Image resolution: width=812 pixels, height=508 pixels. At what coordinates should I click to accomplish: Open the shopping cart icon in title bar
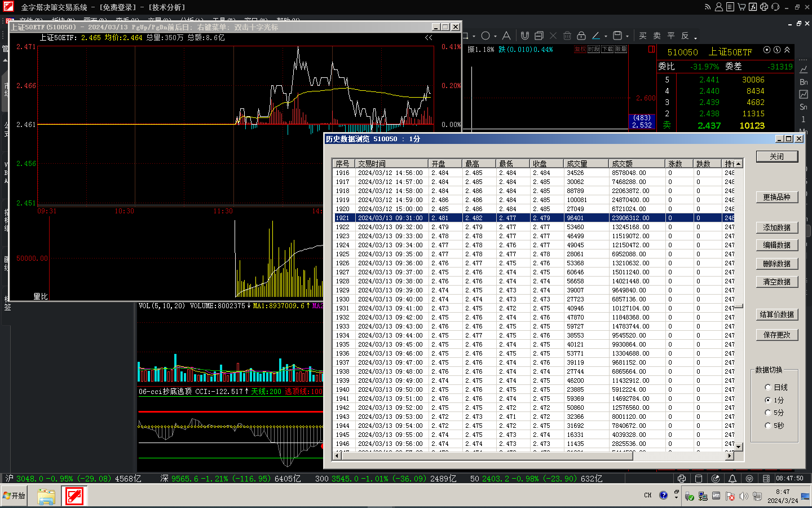click(x=742, y=7)
